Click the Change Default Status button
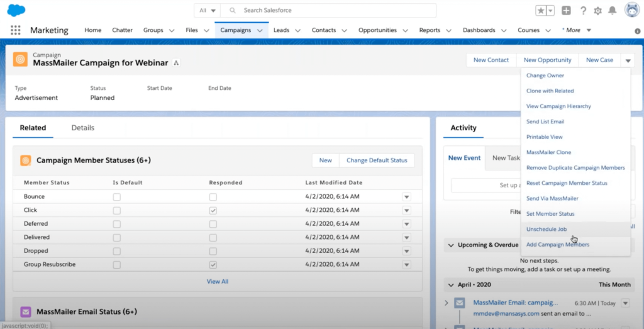This screenshot has width=644, height=329. coord(377,160)
